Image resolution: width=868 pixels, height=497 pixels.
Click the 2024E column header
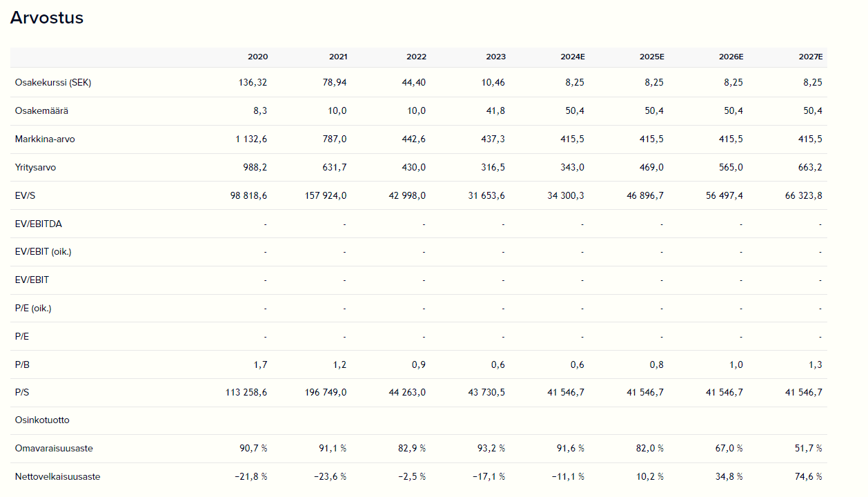click(572, 57)
